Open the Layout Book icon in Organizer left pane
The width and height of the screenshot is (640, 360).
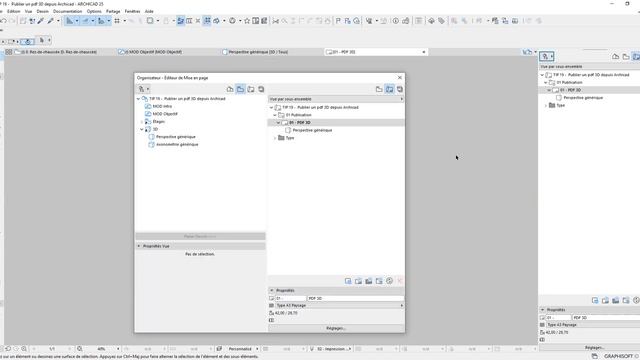tap(251, 89)
